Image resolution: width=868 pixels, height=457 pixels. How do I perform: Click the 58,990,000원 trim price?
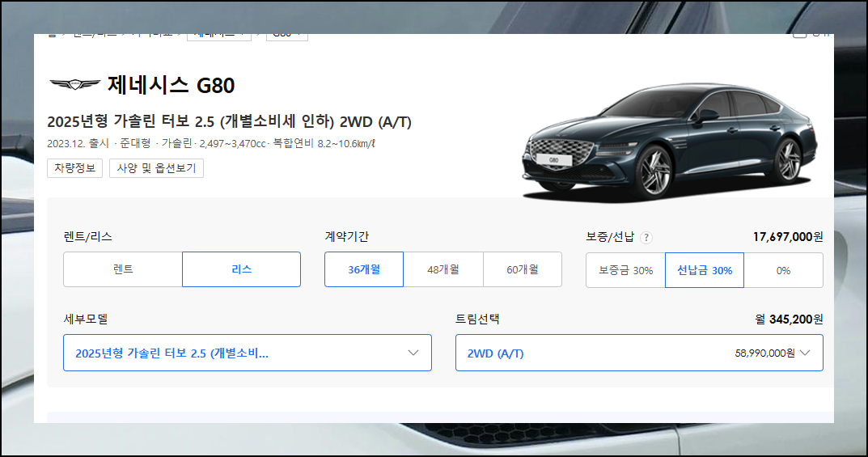[x=765, y=353]
